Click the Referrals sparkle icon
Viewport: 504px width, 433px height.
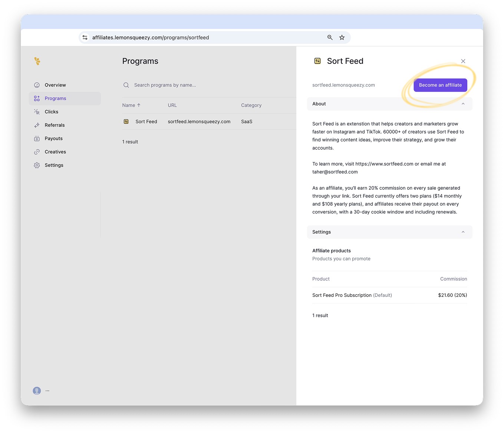[x=37, y=125]
